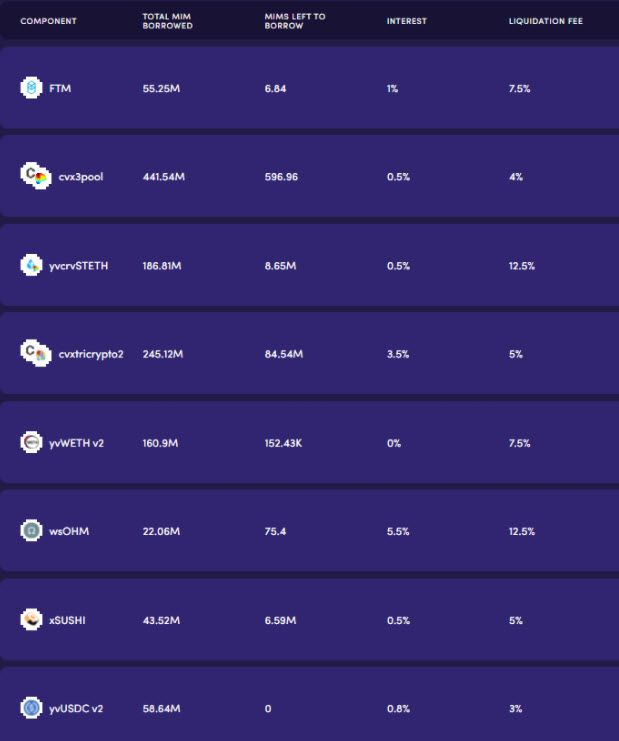Screen dimensions: 619x741
Task: Click the wsOHM token icon
Action: point(31,531)
